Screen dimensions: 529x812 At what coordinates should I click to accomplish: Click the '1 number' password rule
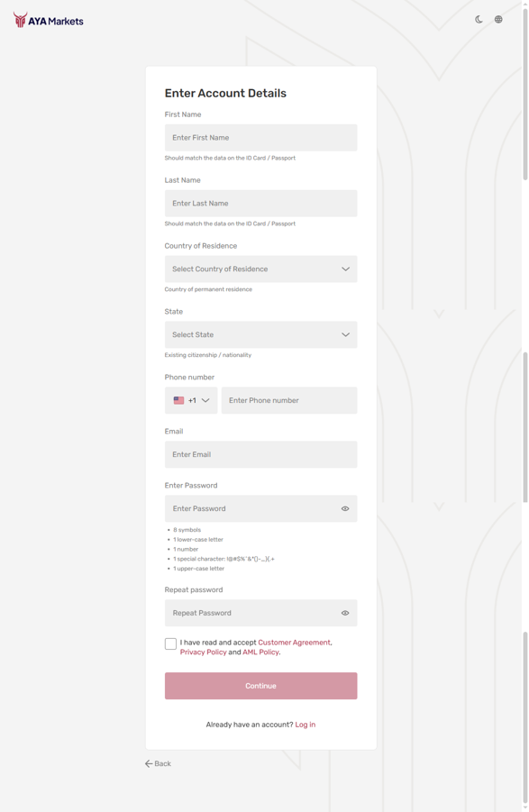[186, 550]
